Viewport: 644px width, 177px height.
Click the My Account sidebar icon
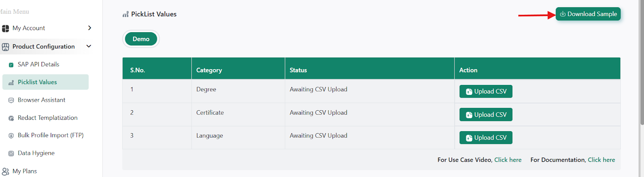[5, 28]
